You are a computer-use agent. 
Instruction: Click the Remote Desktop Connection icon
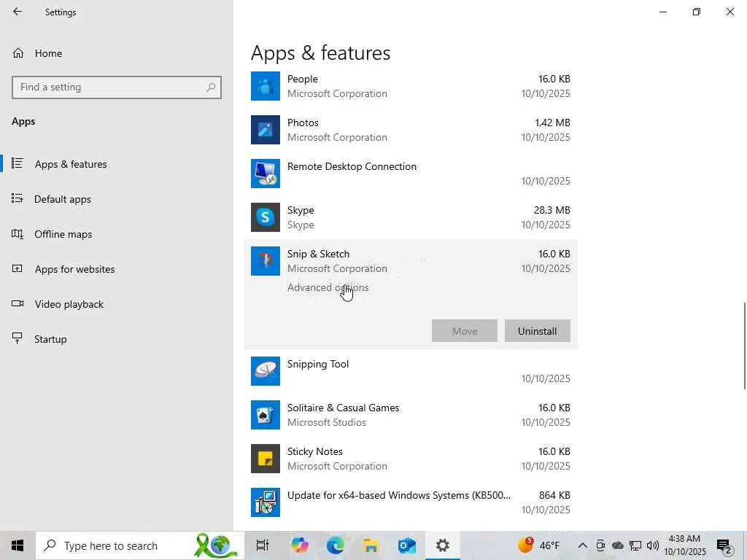point(266,174)
